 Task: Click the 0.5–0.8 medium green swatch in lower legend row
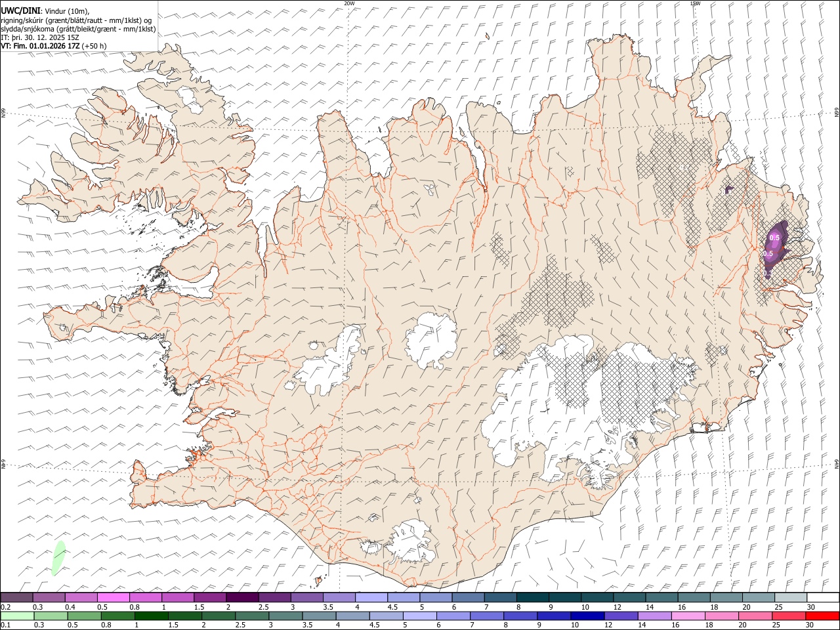[84, 616]
